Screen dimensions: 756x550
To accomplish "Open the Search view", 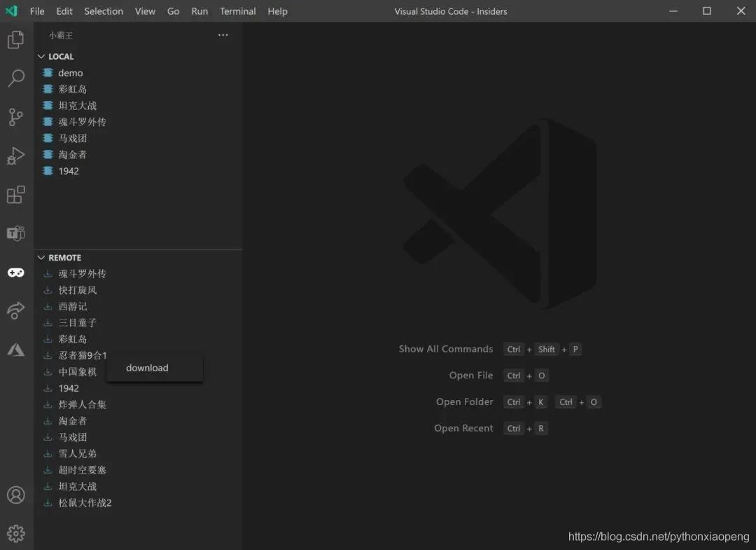I will tap(16, 78).
